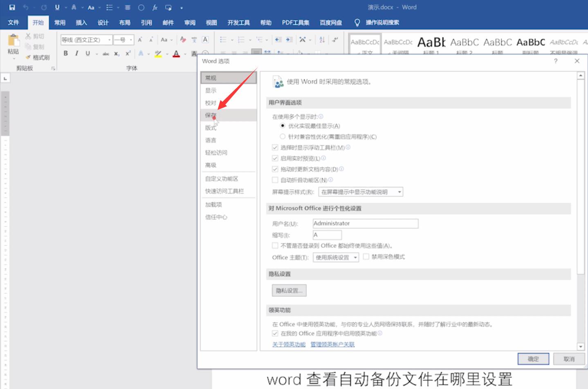Screen dimensions: 588x389
Task: Toggle update document content while dragging (D)
Action: pyautogui.click(x=275, y=169)
